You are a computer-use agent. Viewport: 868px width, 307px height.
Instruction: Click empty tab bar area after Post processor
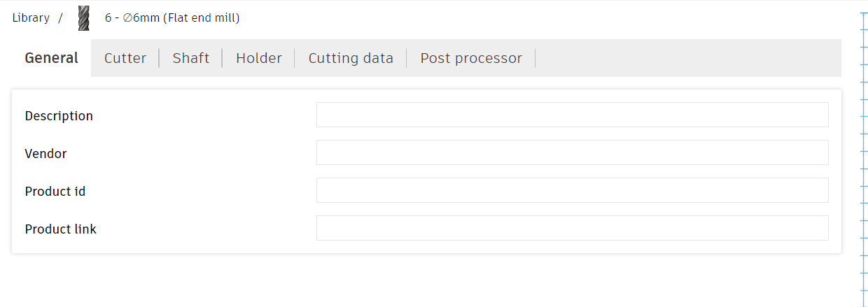688,58
